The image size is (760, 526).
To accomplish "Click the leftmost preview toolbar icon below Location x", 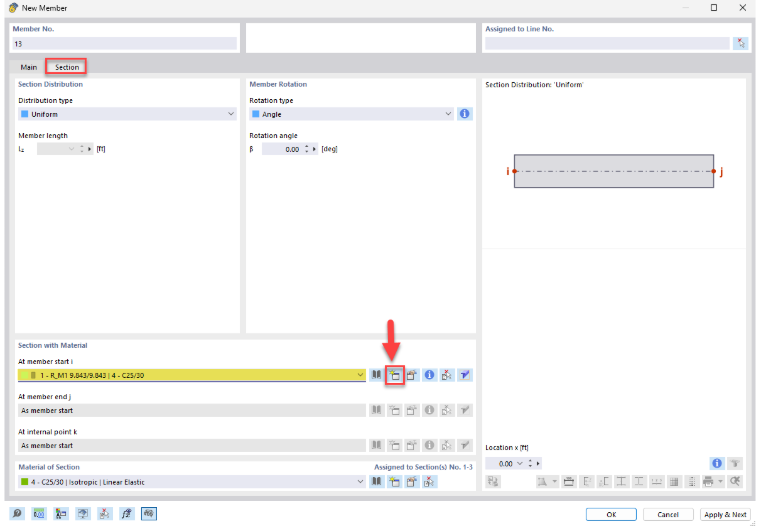I will tap(493, 481).
